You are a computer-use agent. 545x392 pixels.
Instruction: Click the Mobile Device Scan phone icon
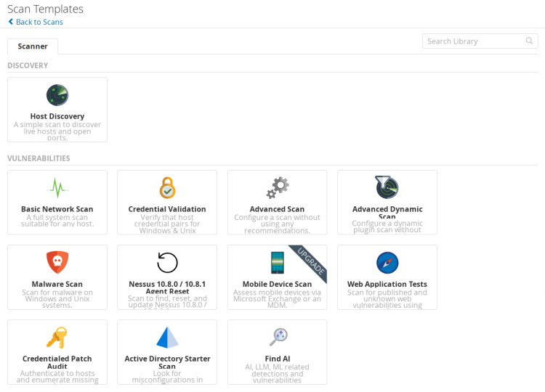(x=277, y=263)
